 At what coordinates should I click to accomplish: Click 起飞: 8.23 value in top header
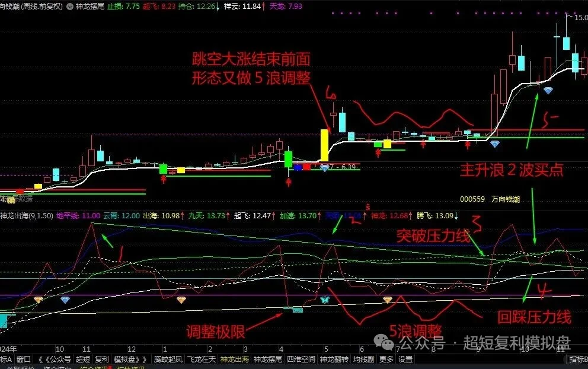coord(159,7)
